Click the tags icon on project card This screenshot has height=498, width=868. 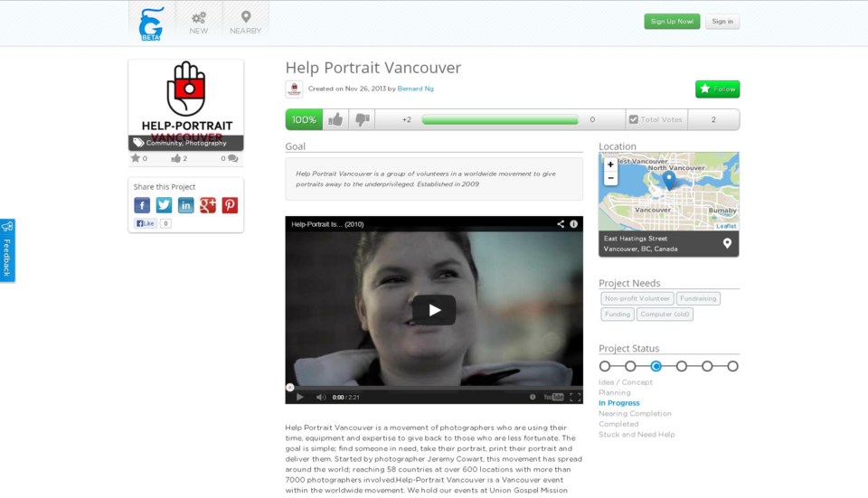(138, 143)
